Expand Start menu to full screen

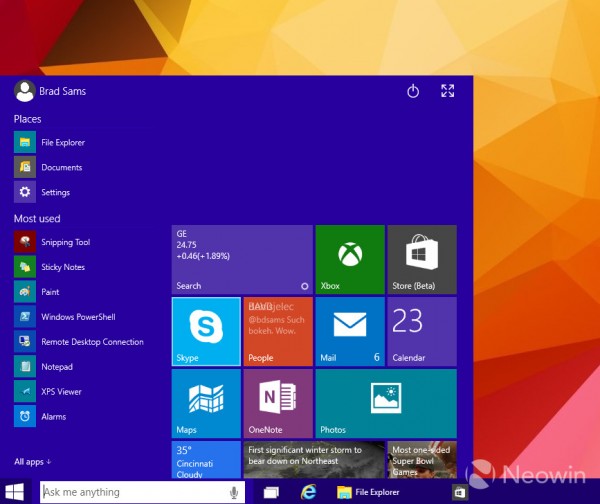[x=448, y=92]
